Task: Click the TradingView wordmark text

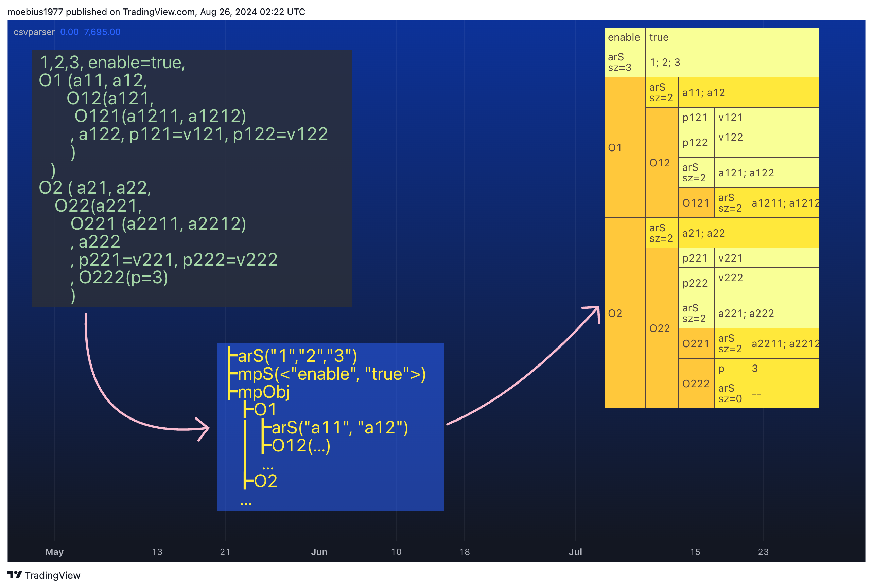Action: (x=53, y=575)
